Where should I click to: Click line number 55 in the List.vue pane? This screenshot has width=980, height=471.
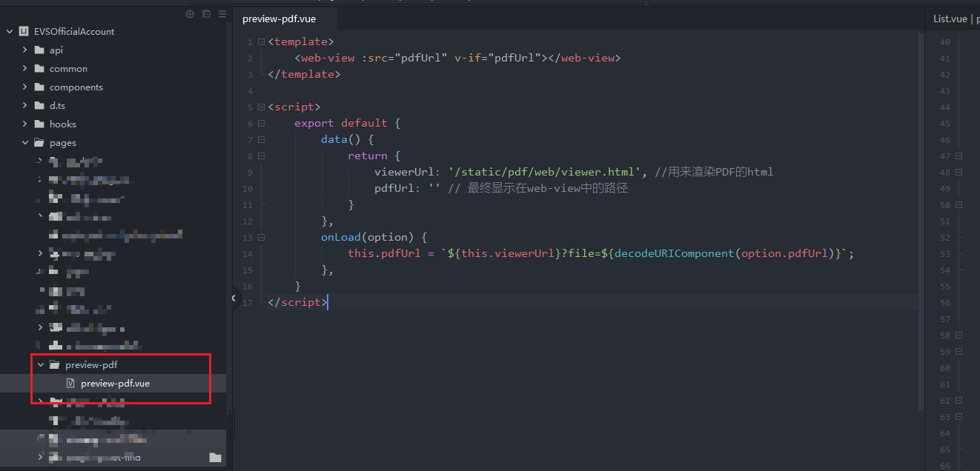(x=944, y=287)
